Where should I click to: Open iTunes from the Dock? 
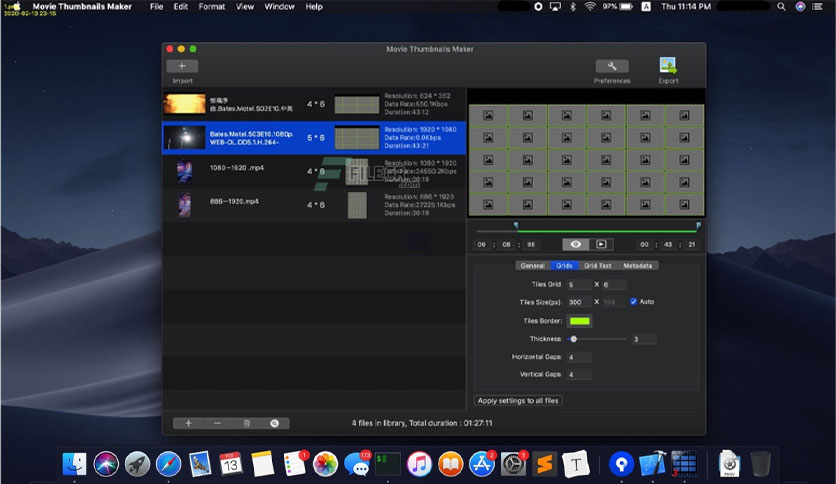pos(419,464)
